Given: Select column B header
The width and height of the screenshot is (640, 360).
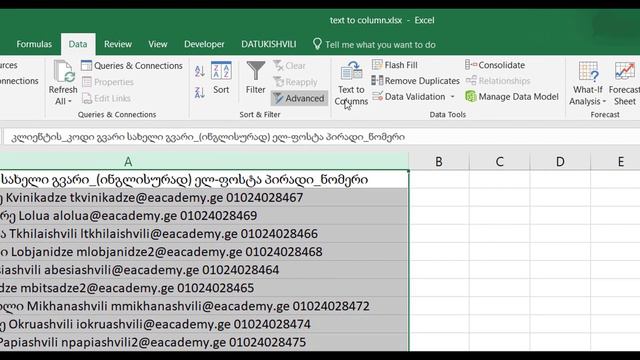Looking at the screenshot, I should (439, 162).
